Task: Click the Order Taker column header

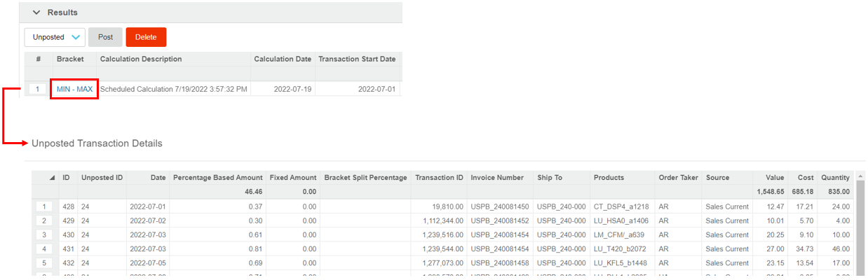Action: point(678,178)
